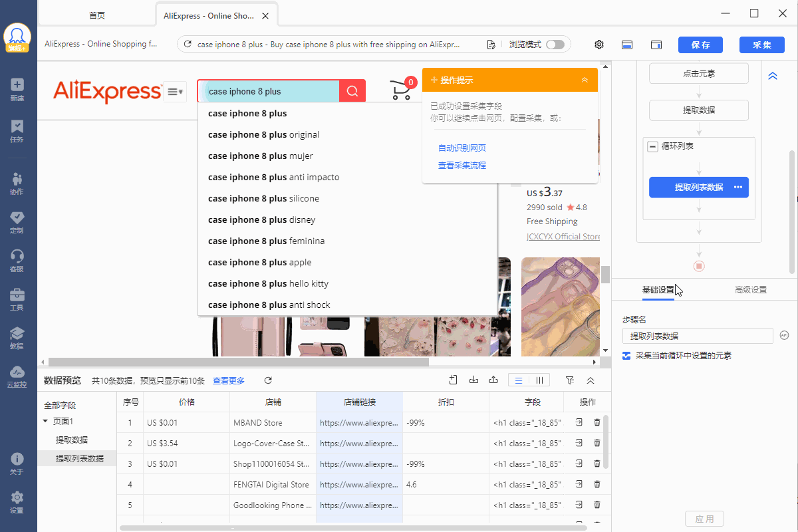
Task: Click the move icon for row 2
Action: point(579,443)
